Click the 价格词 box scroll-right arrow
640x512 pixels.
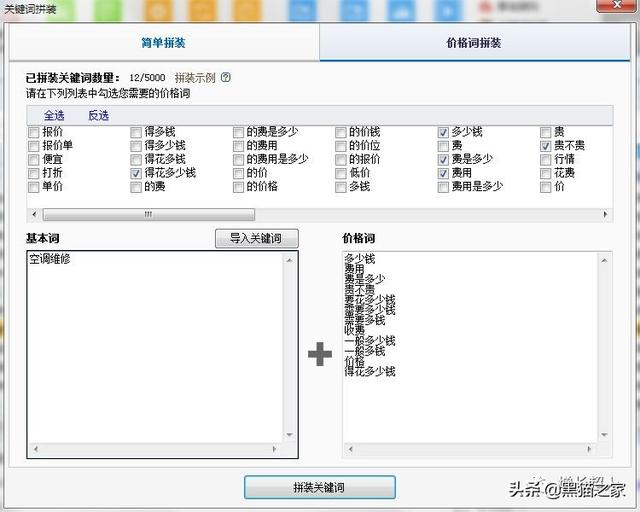pos(589,449)
